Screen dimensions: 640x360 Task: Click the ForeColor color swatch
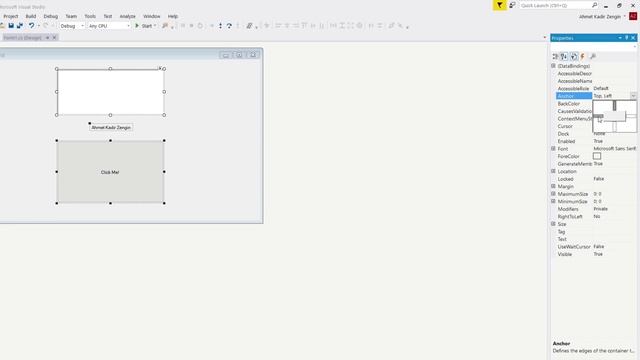click(597, 156)
